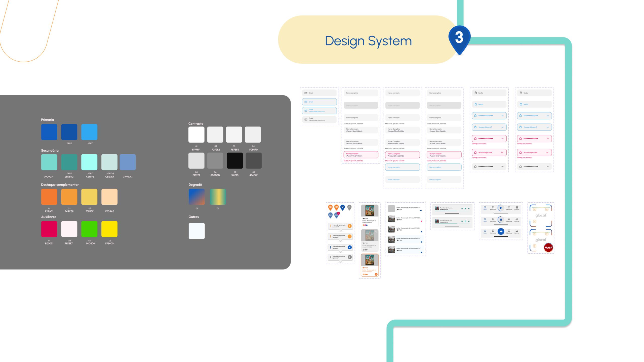Click the blue map pin numbered 9

pos(342,207)
